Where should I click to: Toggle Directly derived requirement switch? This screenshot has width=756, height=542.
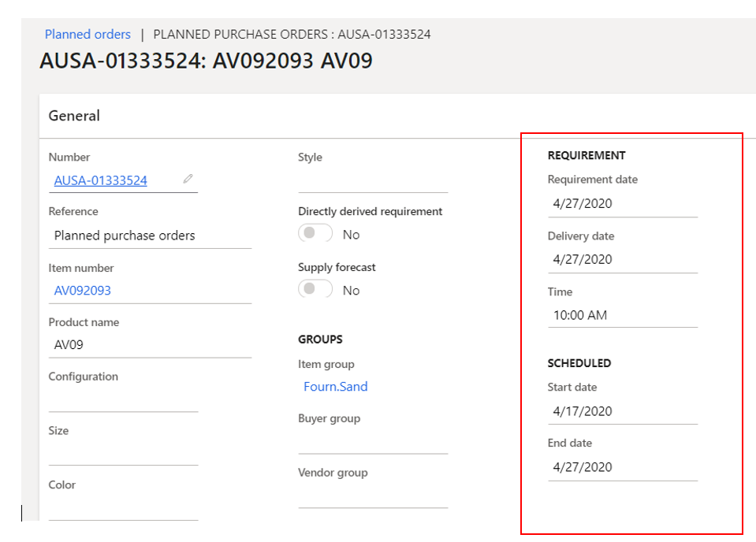click(x=315, y=234)
